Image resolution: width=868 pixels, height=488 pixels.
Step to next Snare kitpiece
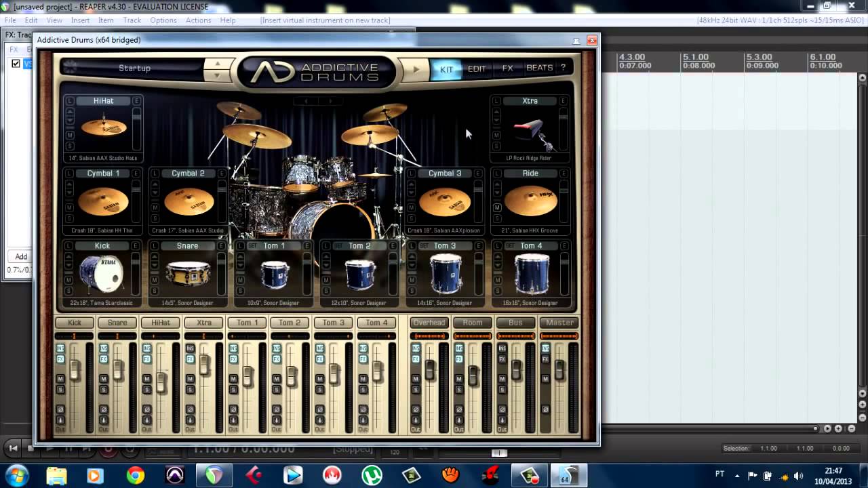[155, 264]
